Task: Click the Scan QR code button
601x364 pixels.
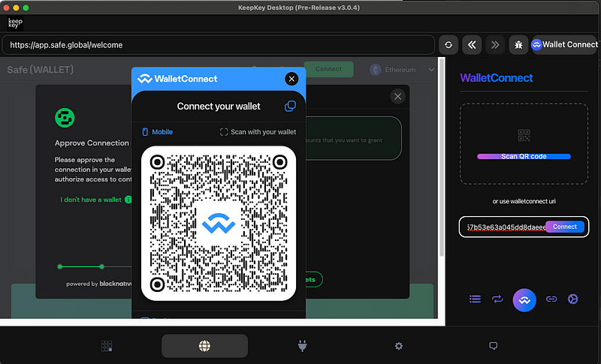Action: (x=524, y=156)
